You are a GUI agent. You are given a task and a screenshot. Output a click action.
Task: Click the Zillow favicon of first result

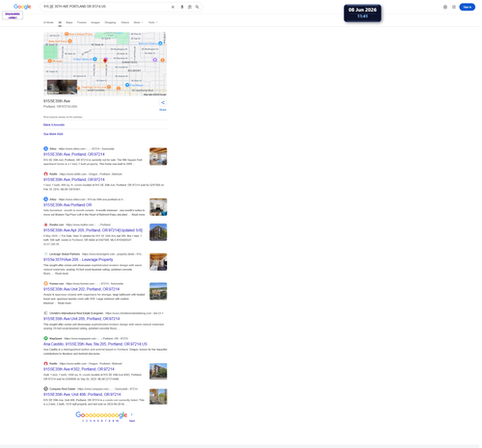click(x=45, y=148)
